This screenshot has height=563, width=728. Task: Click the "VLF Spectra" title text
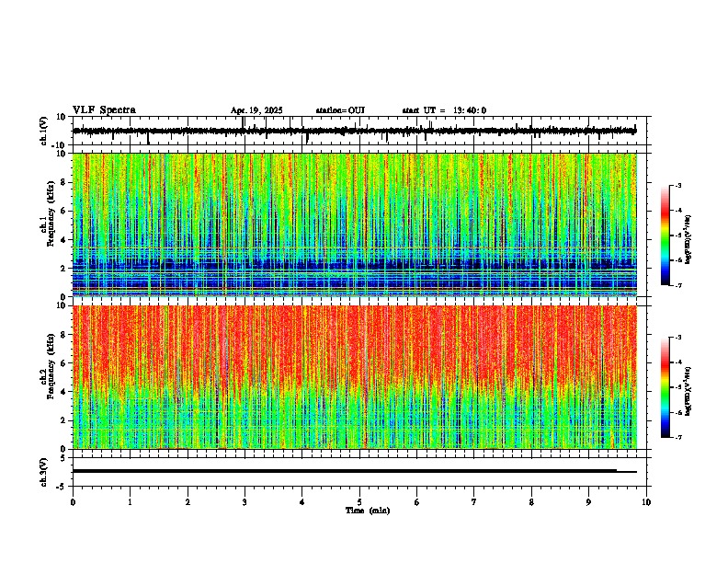104,110
